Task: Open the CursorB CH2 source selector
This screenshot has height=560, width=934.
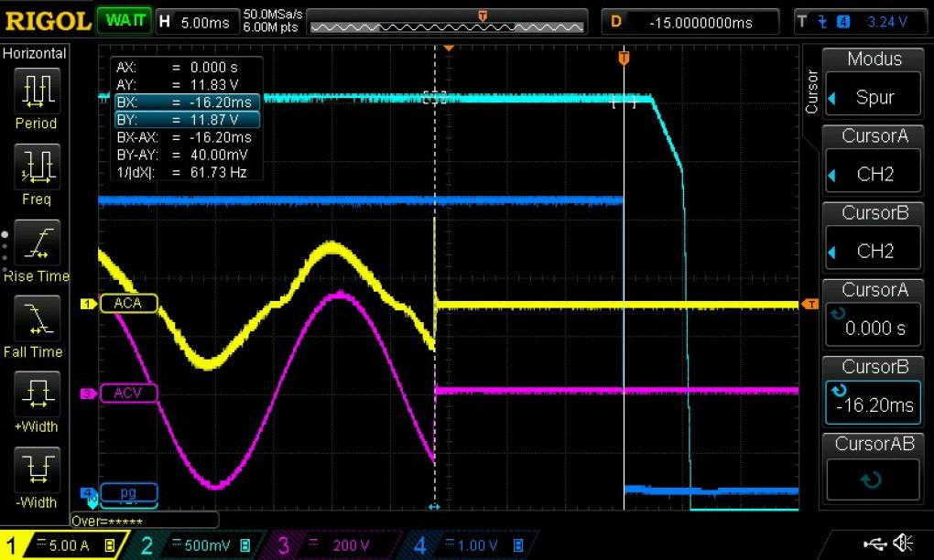Action: click(x=874, y=250)
